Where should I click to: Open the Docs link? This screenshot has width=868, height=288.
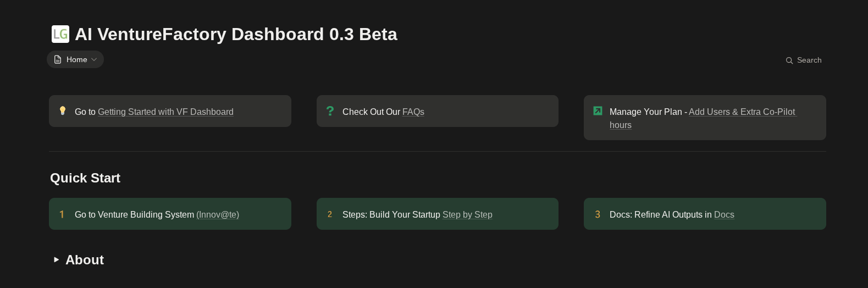(x=724, y=215)
